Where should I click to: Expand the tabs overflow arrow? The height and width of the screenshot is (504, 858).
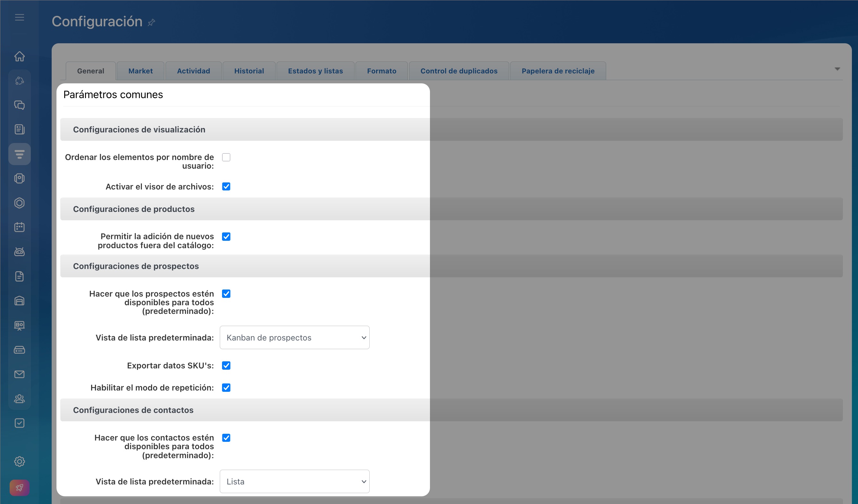coord(837,69)
